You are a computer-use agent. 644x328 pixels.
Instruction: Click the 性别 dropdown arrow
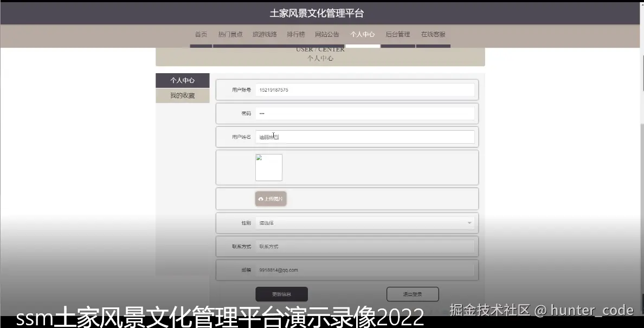[x=469, y=223]
